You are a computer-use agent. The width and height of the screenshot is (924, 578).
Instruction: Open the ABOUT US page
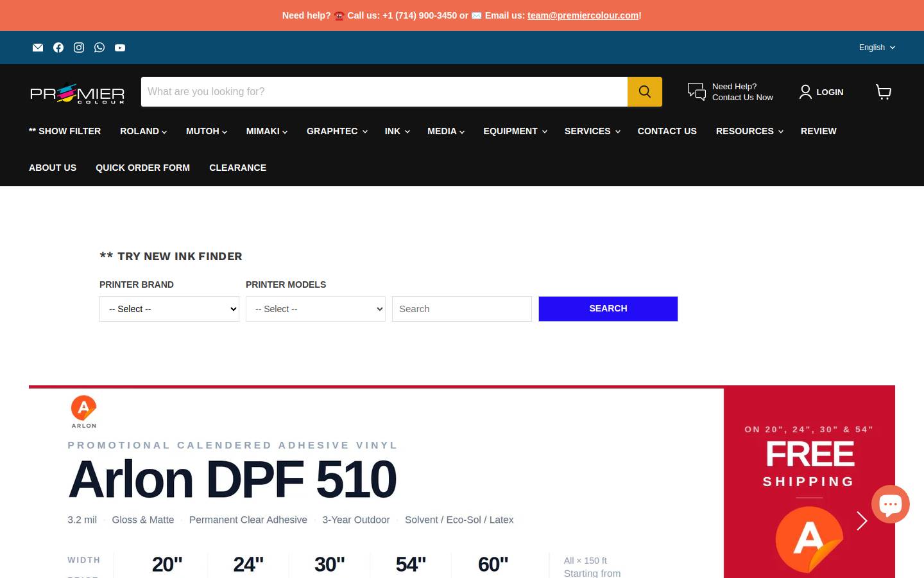53,168
